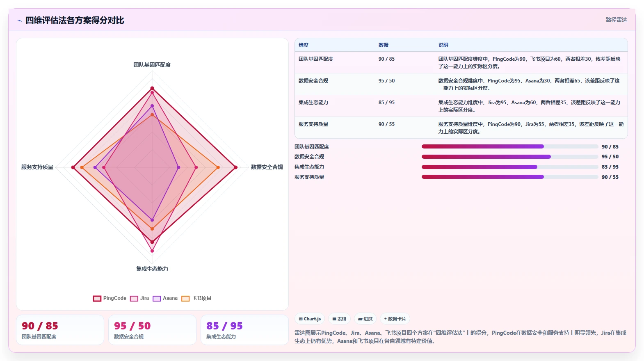Click the 服务支持质量 radar axis label

(x=37, y=167)
